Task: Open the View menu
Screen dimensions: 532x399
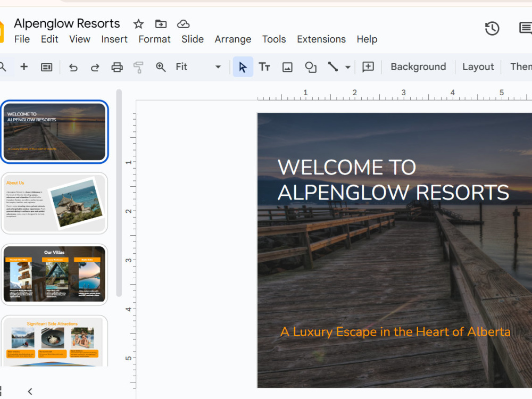Action: click(80, 39)
